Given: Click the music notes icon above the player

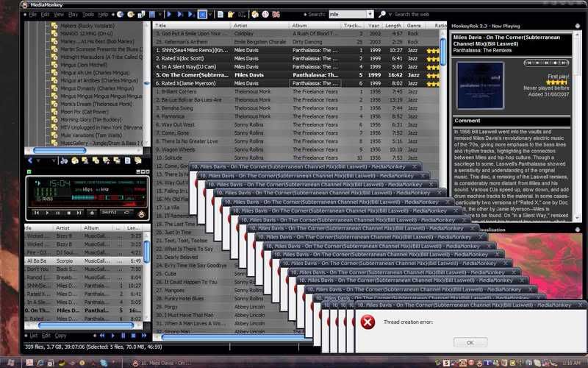Looking at the screenshot, I should (x=64, y=160).
